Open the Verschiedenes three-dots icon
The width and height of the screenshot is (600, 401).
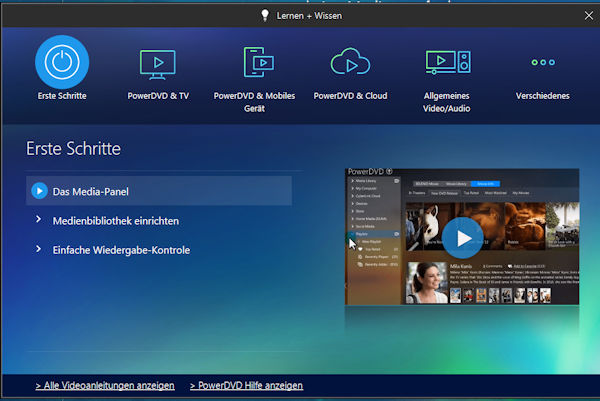click(543, 62)
